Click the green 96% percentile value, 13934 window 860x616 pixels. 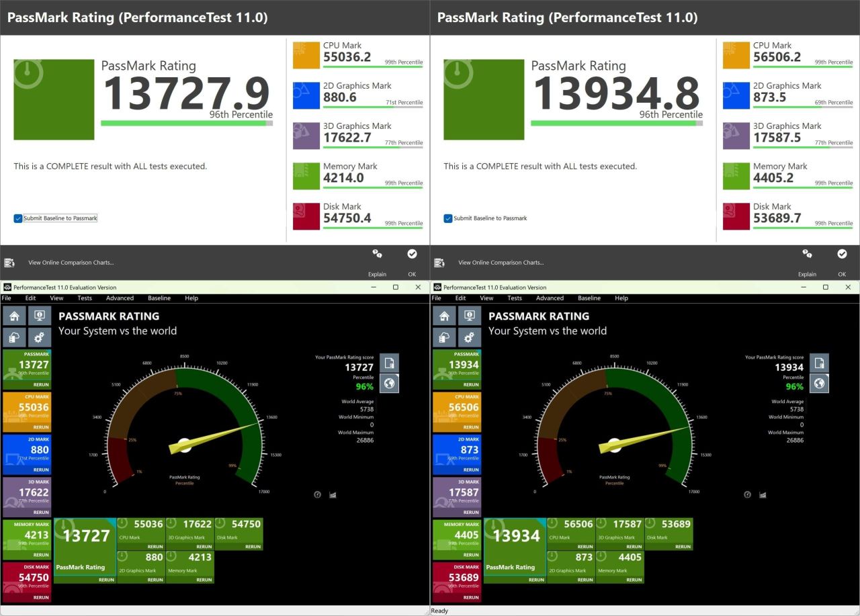(795, 386)
